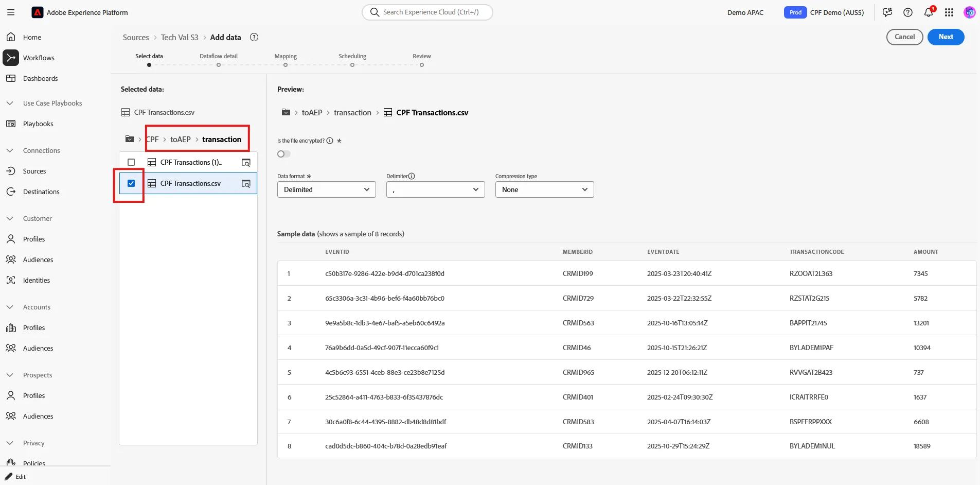The width and height of the screenshot is (980, 485).
Task: Click the Adobe Experience Platform logo
Action: tap(38, 12)
